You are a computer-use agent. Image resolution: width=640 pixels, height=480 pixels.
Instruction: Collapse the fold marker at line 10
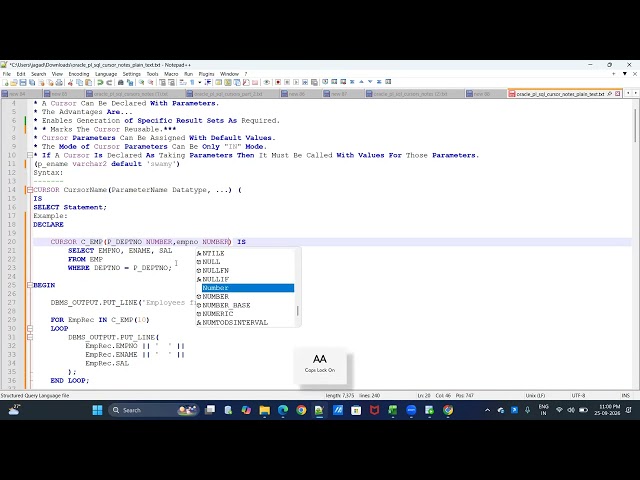coord(30,155)
